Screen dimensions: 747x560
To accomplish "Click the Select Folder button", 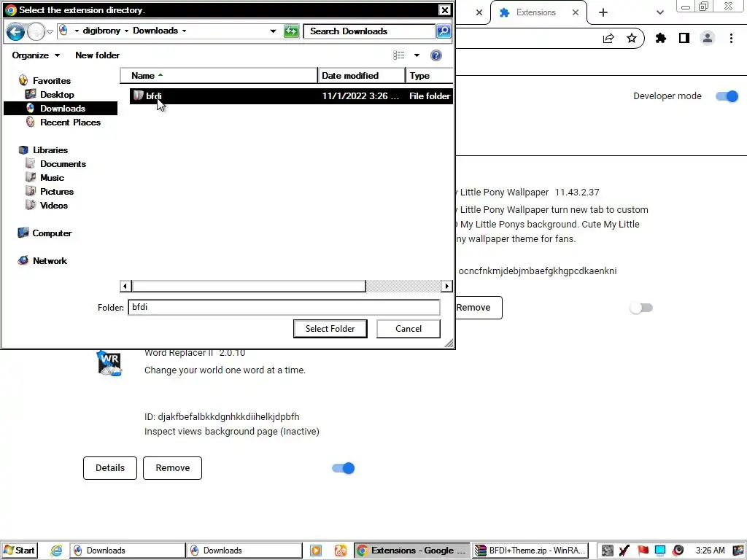I will tap(330, 329).
